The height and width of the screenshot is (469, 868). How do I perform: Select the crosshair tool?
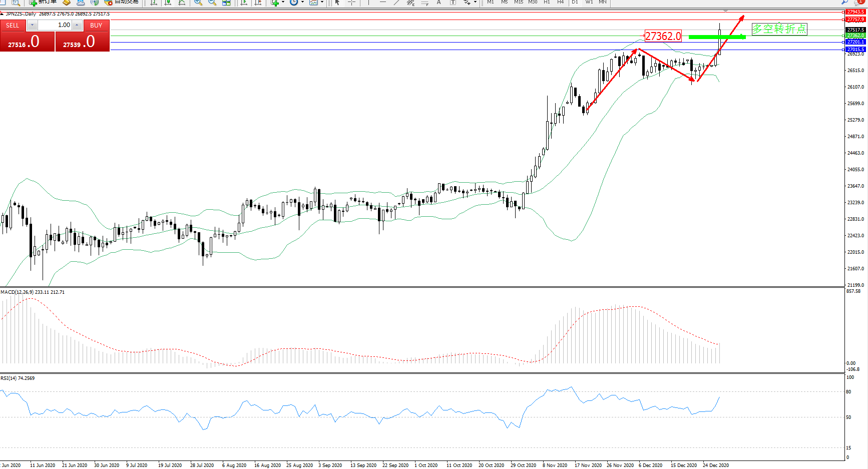(351, 3)
